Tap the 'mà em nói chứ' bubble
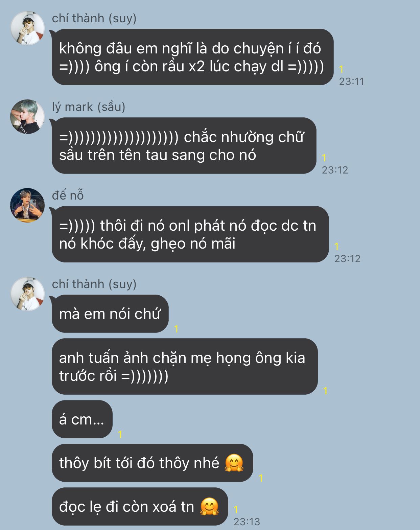 tap(110, 314)
